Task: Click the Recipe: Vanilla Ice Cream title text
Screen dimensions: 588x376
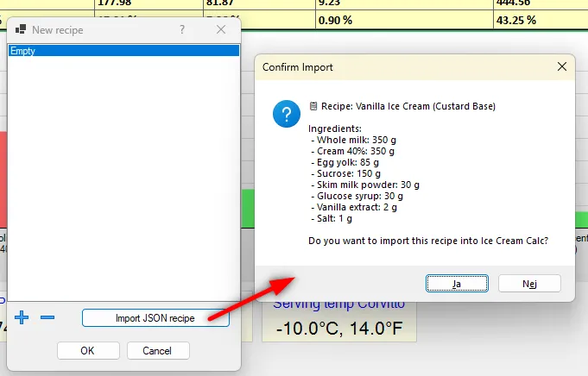Action: coord(408,106)
